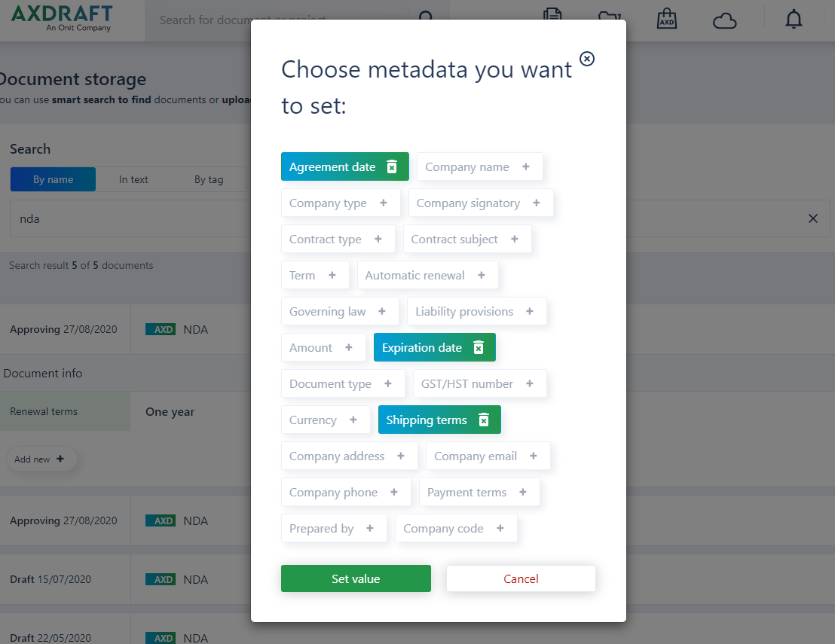This screenshot has width=835, height=644.
Task: Click the green Set value button
Action: tap(356, 578)
